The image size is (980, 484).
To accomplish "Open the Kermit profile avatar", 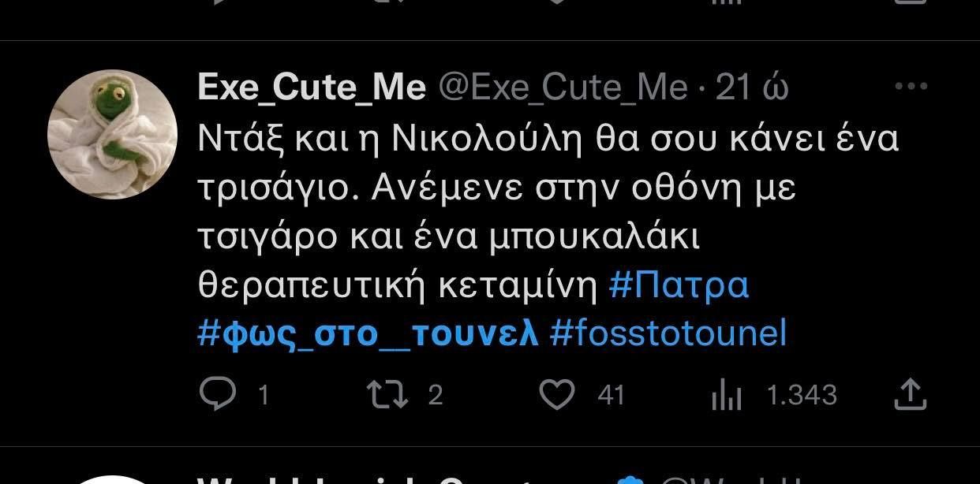I will tap(112, 134).
